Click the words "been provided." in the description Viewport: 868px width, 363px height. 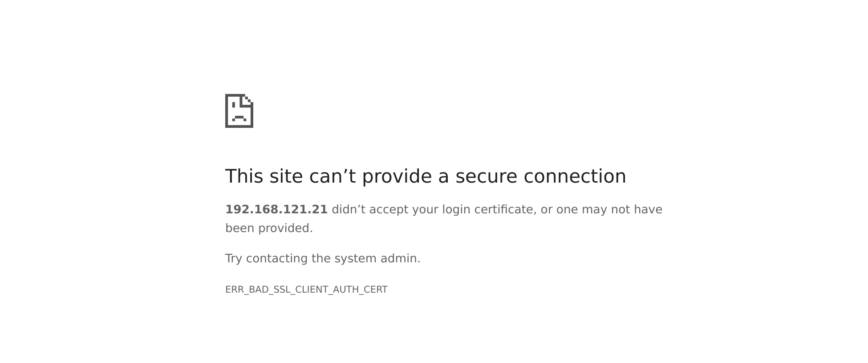coord(269,228)
